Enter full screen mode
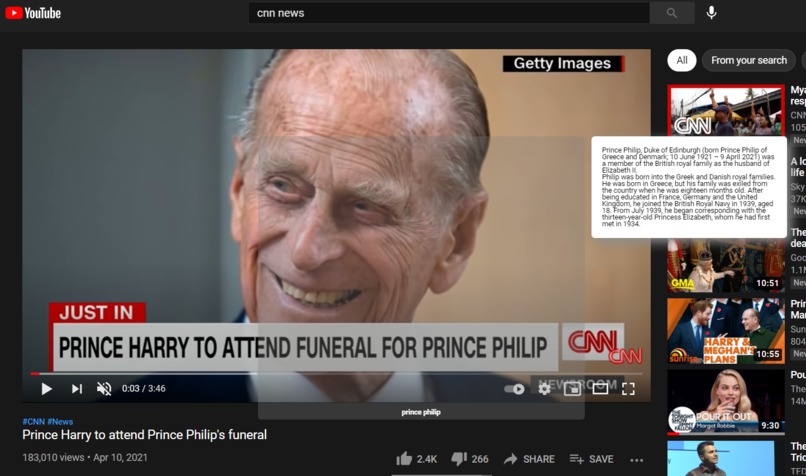The height and width of the screenshot is (476, 806). [628, 389]
